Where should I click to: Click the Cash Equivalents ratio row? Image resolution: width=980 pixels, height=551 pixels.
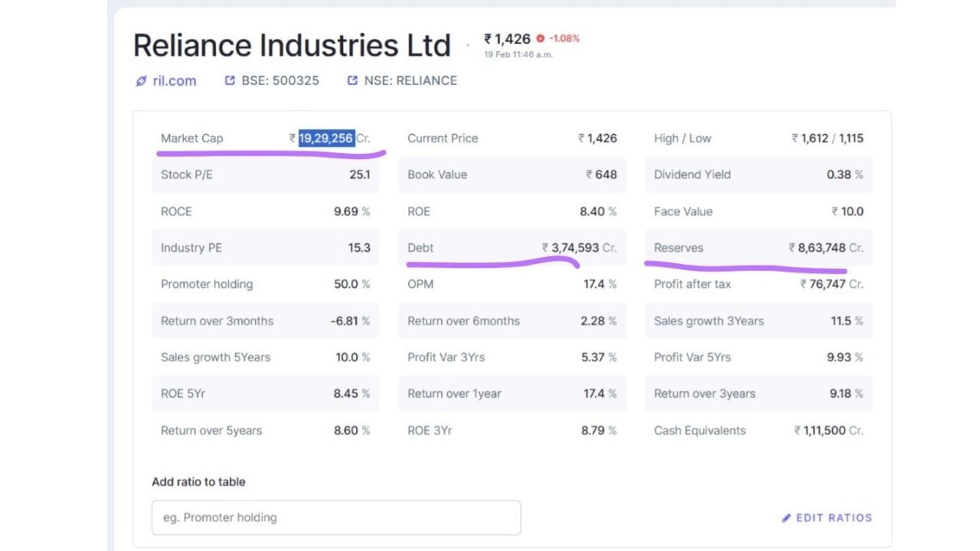tap(758, 431)
